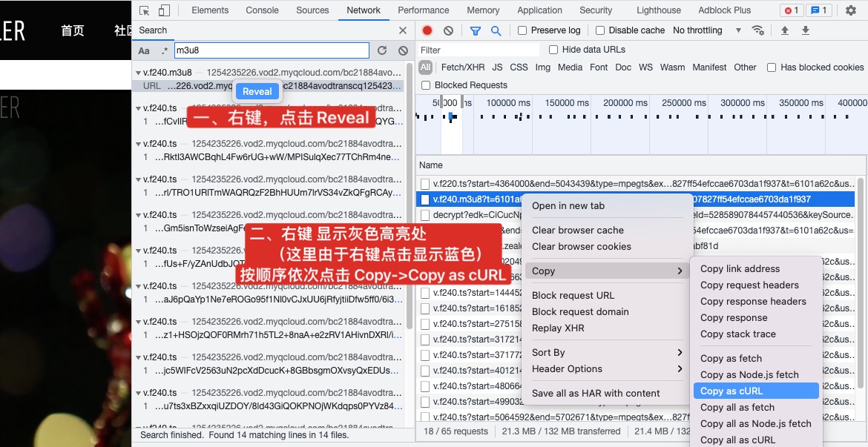Click the search query input field
Image resolution: width=868 pixels, height=447 pixels.
tap(272, 50)
